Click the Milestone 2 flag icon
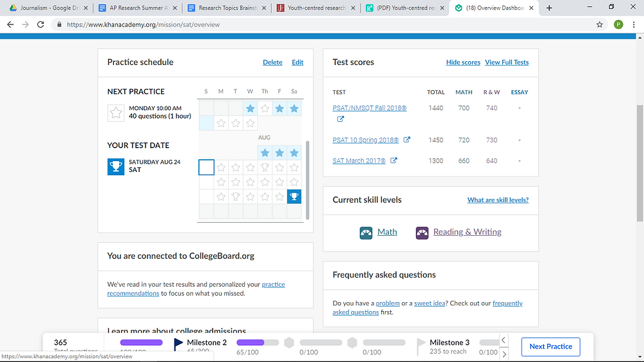The width and height of the screenshot is (644, 362). click(x=178, y=344)
